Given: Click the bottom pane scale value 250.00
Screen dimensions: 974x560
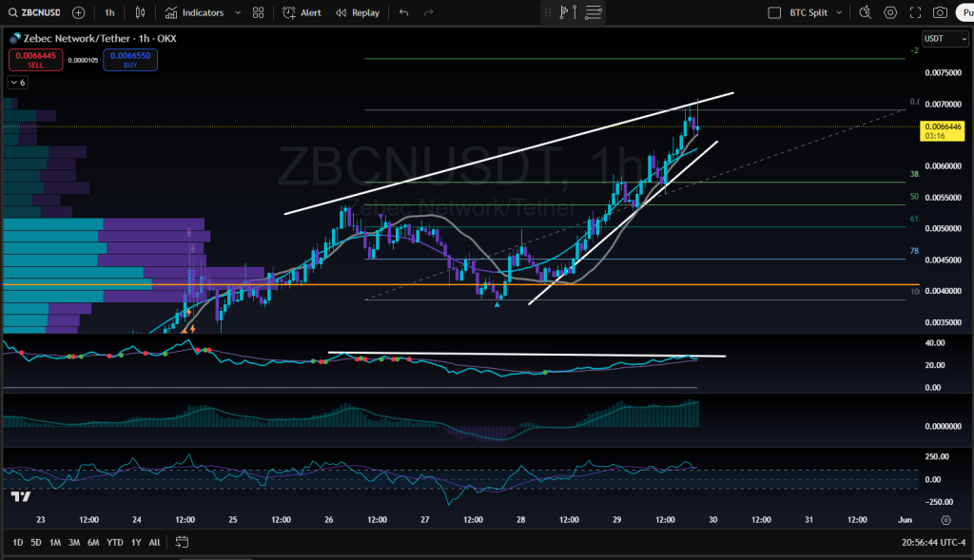Looking at the screenshot, I should point(937,456).
